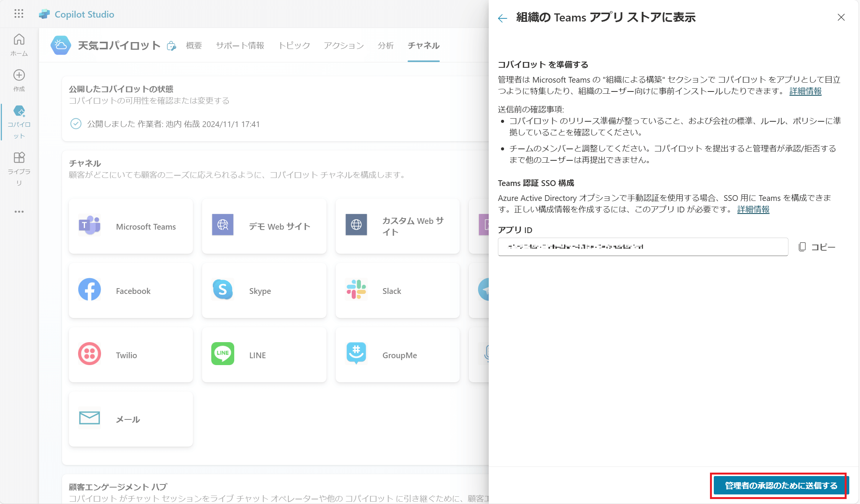Click the アプリ ID input field
This screenshot has width=860, height=504.
coord(643,247)
